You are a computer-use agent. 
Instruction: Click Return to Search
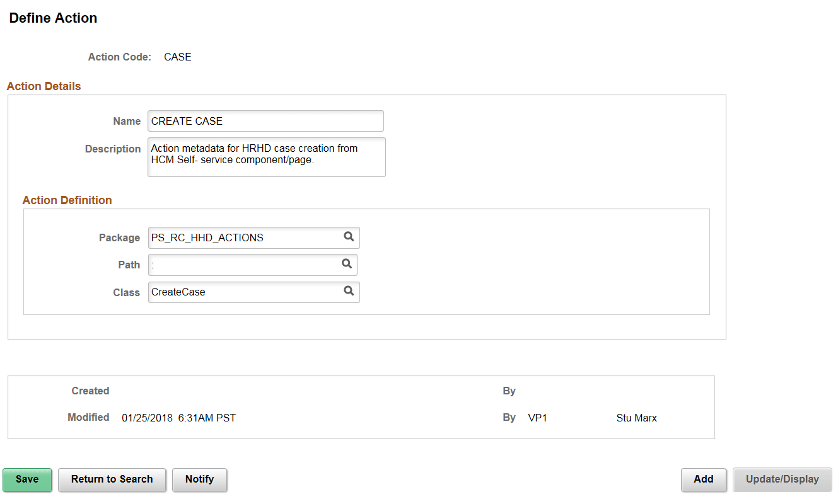[112, 479]
